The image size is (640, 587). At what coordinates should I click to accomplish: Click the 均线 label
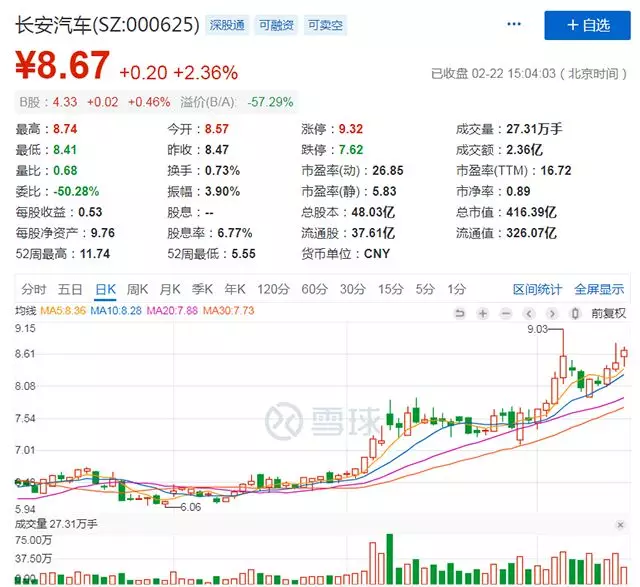26,311
